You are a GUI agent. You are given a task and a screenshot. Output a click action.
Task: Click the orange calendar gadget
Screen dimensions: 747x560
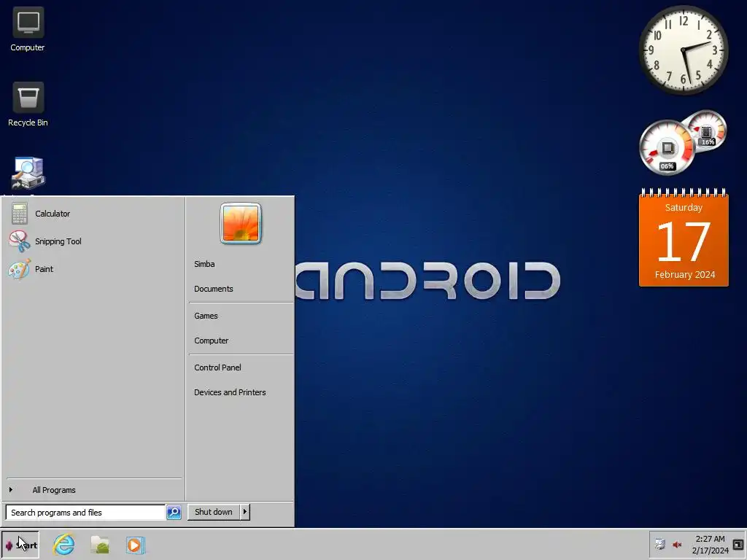point(684,238)
